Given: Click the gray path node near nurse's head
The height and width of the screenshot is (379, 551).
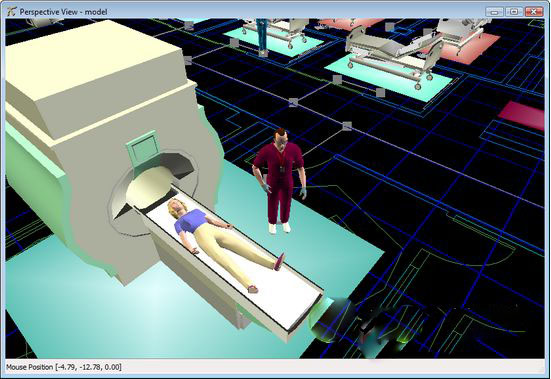Looking at the screenshot, I should click(x=347, y=126).
